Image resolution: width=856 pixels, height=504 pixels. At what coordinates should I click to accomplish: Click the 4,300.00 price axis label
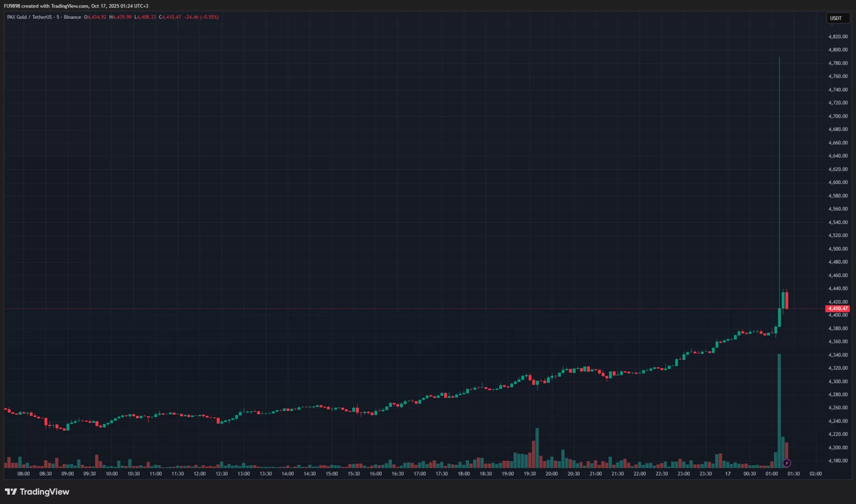(x=838, y=381)
